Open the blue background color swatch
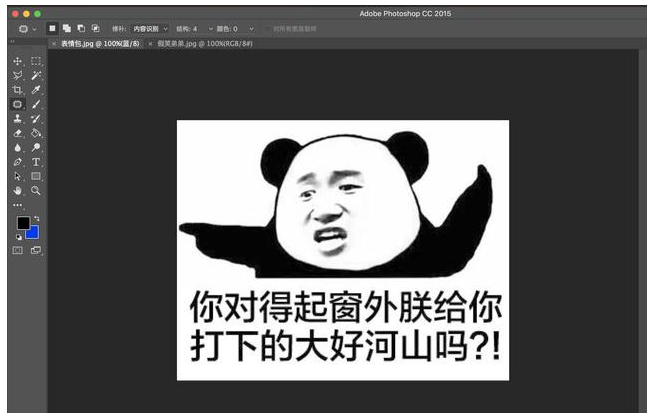Viewport: 647px width, 413px height. point(32,232)
